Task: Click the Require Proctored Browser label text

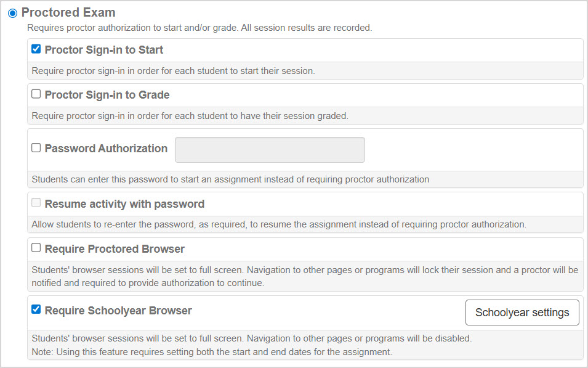Action: (x=115, y=249)
